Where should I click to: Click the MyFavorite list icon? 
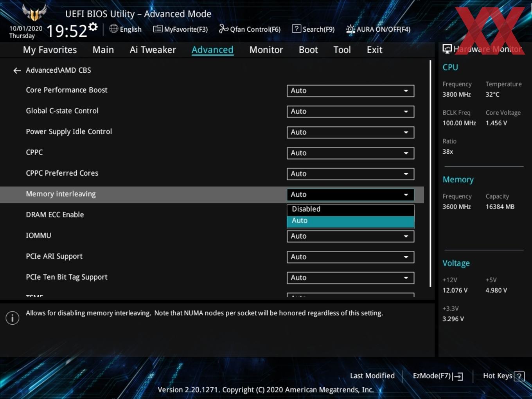[158, 29]
